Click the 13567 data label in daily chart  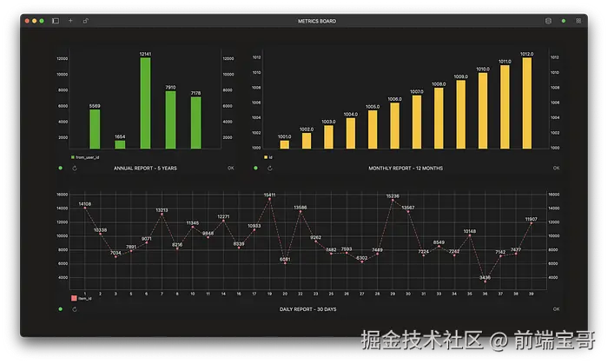(x=408, y=208)
